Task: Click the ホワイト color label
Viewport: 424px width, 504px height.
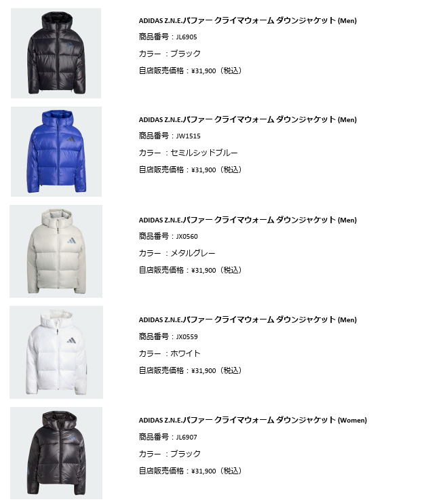Action: tap(185, 353)
